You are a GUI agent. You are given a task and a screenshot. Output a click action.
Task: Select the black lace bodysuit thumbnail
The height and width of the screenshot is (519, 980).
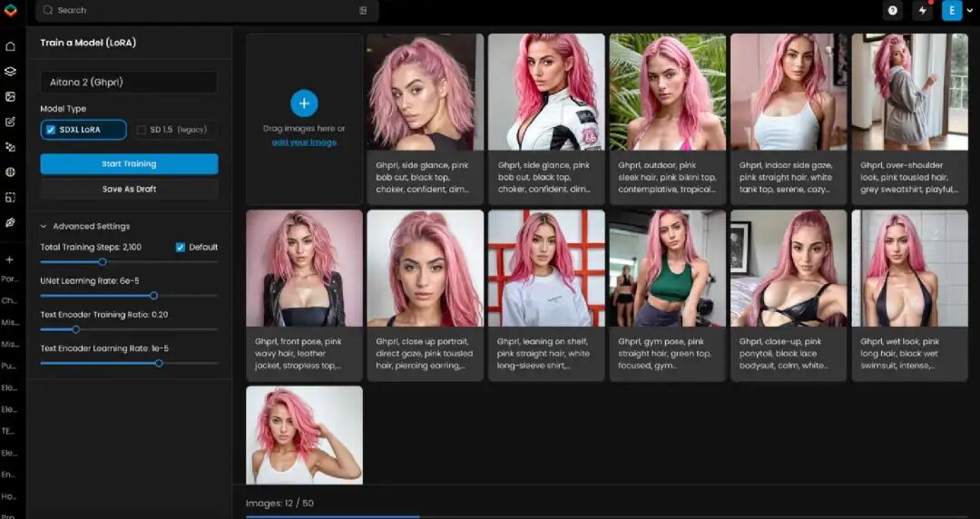pyautogui.click(x=789, y=269)
